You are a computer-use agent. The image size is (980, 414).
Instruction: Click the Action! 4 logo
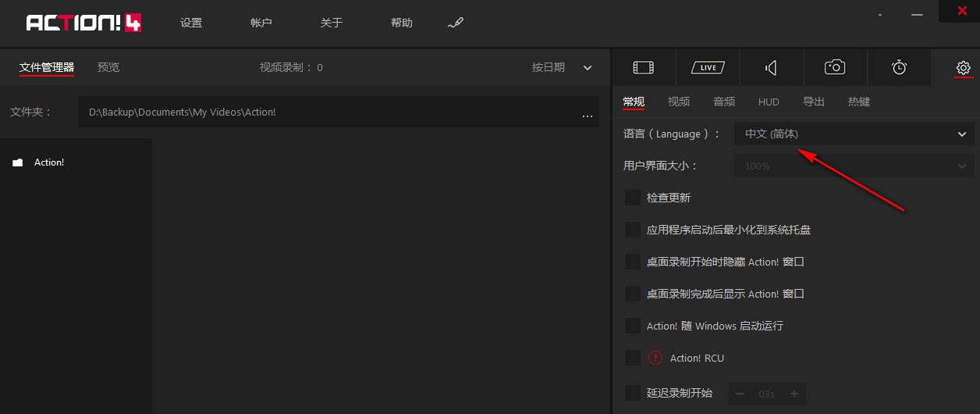pos(83,23)
